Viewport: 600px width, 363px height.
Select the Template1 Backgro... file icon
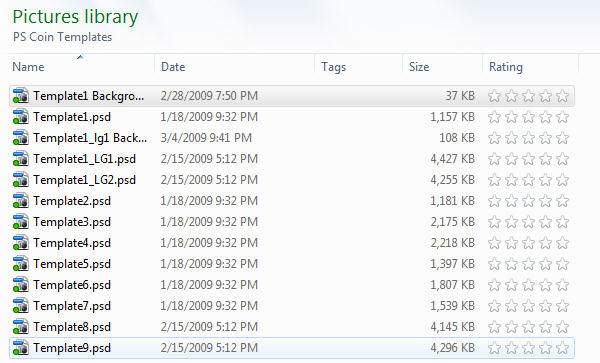(x=20, y=96)
